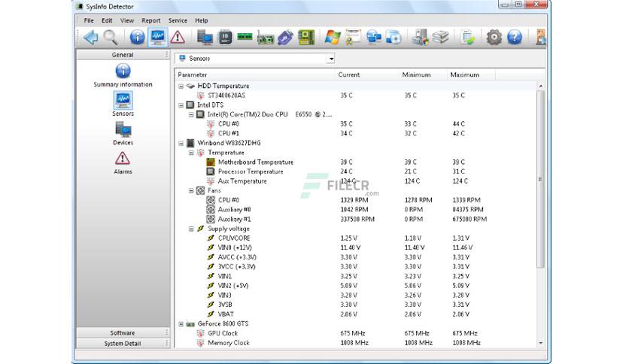This screenshot has width=629, height=364.
Task: Collapse the GeForce 8600 GTS node
Action: (x=181, y=324)
